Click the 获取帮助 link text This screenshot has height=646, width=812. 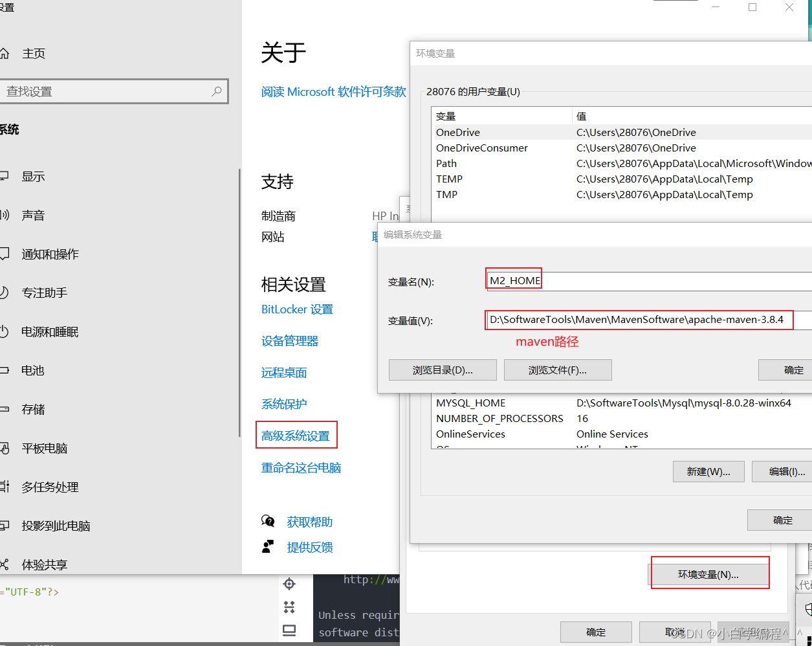pos(310,522)
